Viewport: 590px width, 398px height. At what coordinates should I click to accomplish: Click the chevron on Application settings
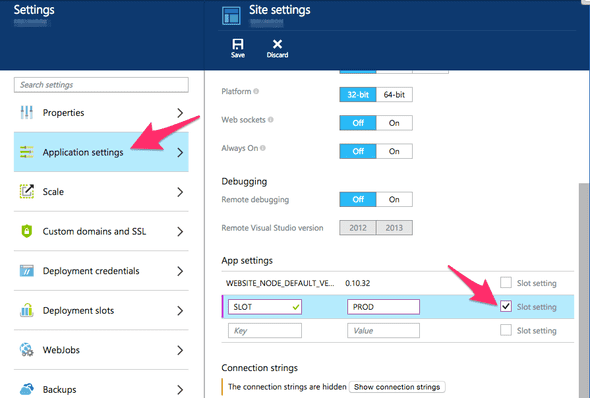(x=180, y=152)
